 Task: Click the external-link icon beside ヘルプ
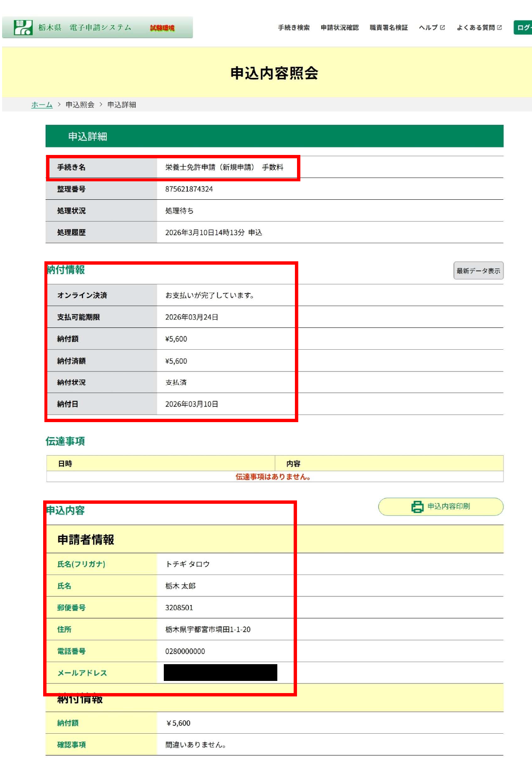coord(442,28)
